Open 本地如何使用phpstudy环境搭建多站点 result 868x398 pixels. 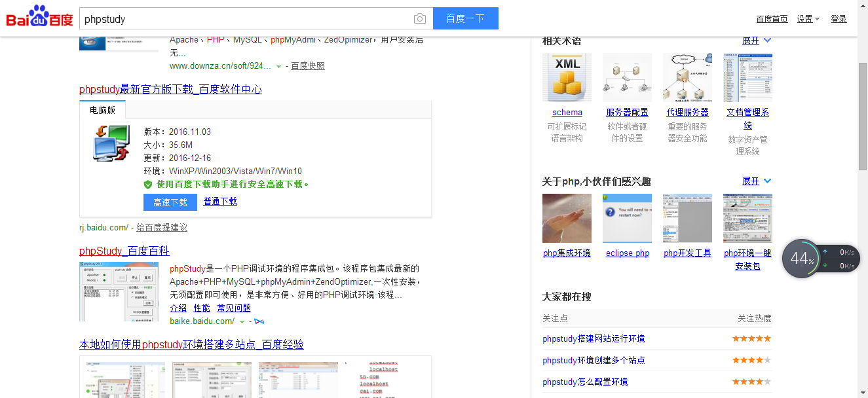click(x=191, y=345)
